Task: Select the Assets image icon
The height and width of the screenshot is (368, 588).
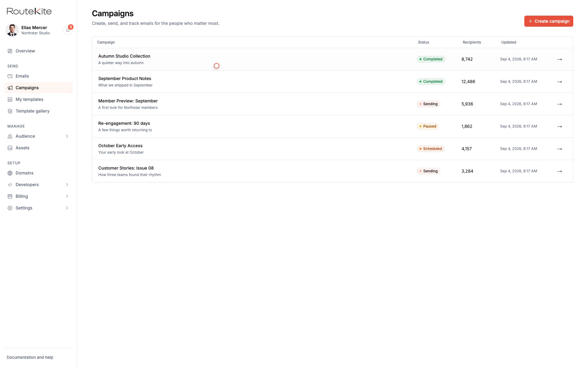Action: (x=10, y=148)
